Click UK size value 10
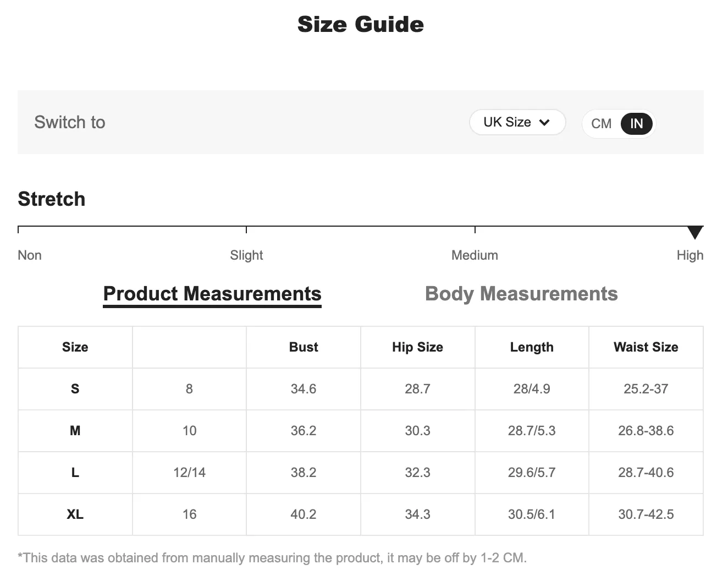The width and height of the screenshot is (728, 581). pos(189,431)
